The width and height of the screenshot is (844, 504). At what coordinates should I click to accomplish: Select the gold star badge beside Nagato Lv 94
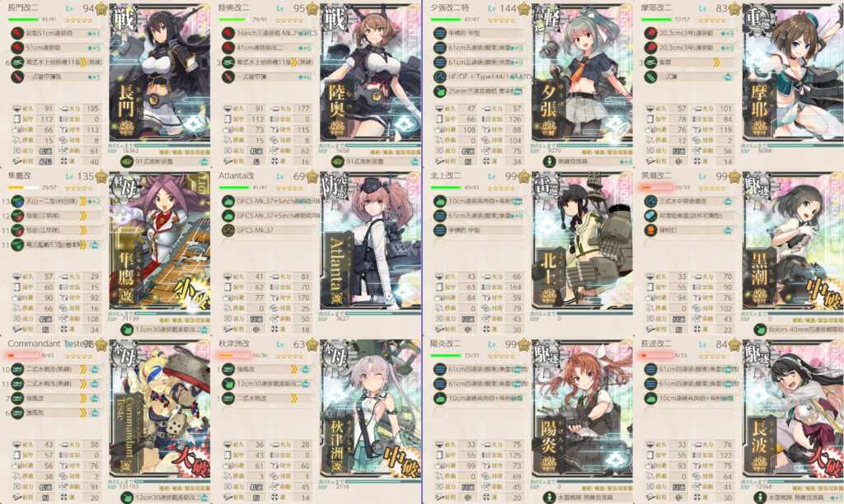pyautogui.click(x=101, y=8)
